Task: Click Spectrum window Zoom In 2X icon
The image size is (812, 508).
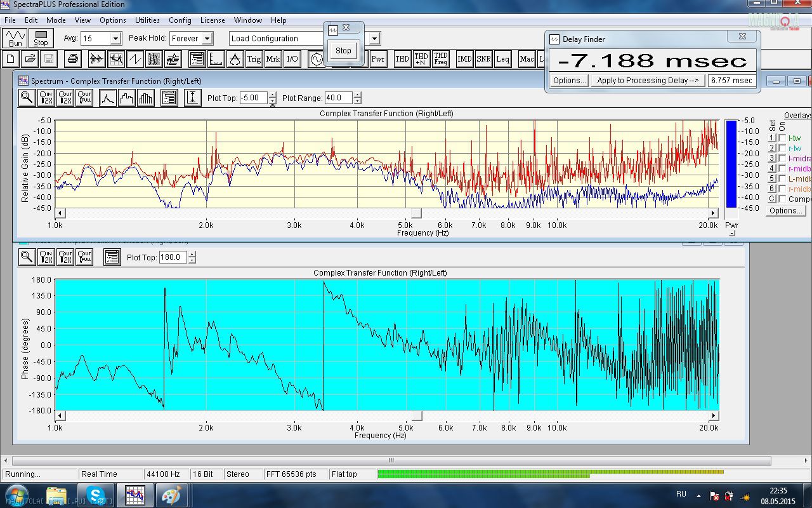Action: [46, 98]
